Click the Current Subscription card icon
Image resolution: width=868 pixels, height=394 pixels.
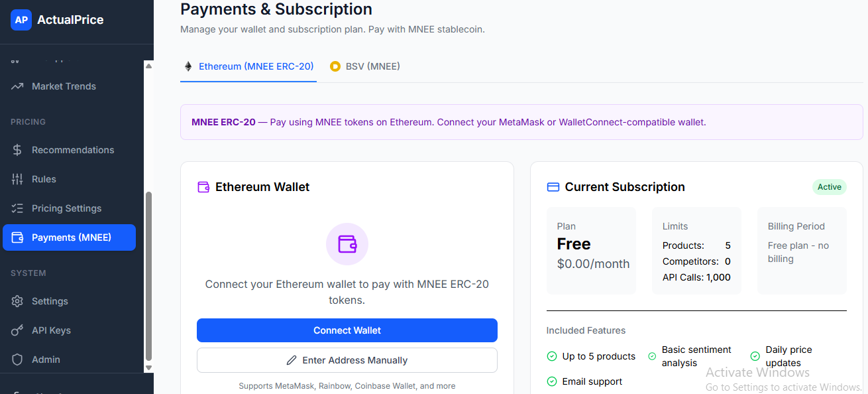pos(553,187)
